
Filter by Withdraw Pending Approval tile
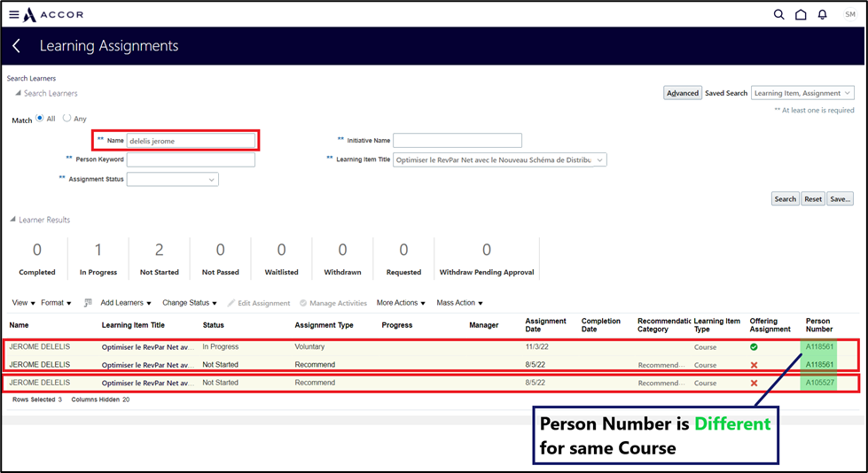point(487,259)
